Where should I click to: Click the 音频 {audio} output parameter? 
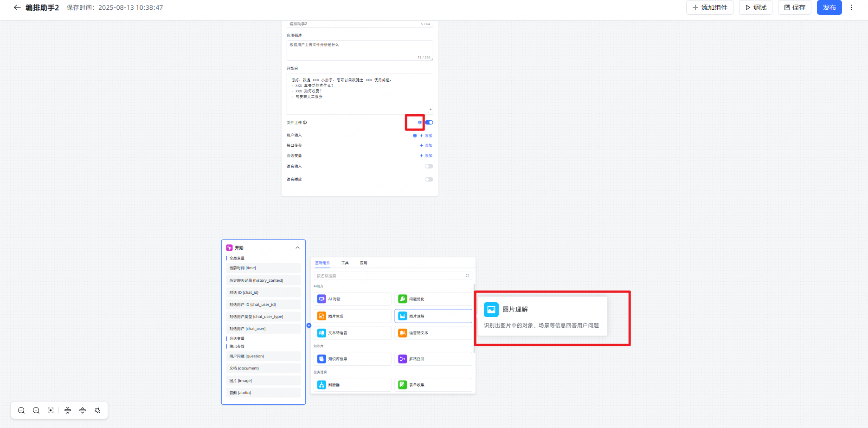tap(264, 393)
